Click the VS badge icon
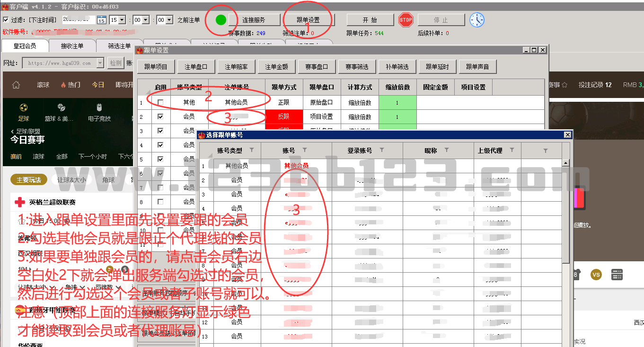The width and height of the screenshot is (644, 347). (x=596, y=275)
